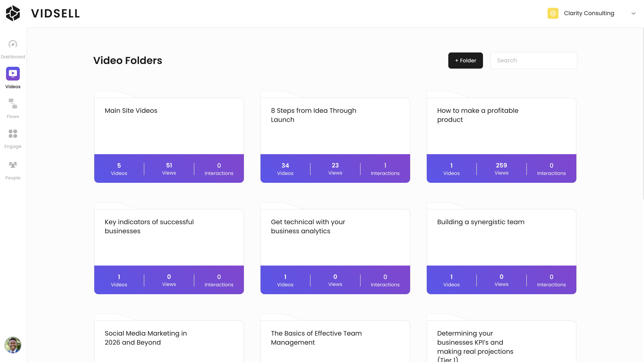
Task: Click the Videos sidebar icon
Action: 13,74
